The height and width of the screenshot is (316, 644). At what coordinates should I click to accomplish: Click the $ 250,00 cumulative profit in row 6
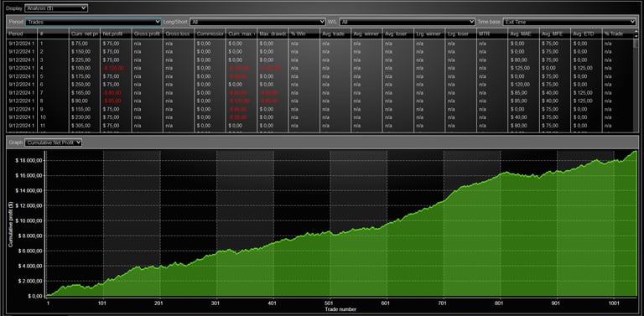click(x=80, y=85)
